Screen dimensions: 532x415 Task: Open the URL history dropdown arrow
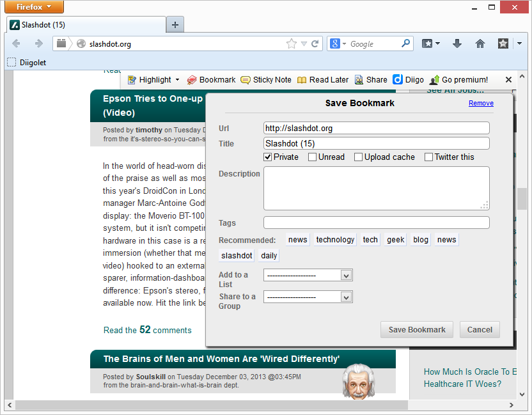point(304,43)
